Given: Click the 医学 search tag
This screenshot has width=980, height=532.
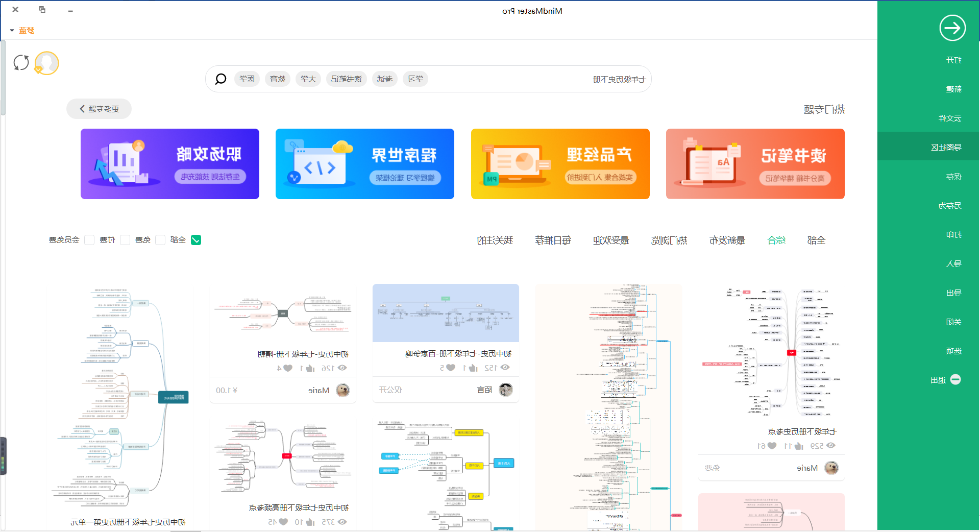Looking at the screenshot, I should [x=247, y=79].
